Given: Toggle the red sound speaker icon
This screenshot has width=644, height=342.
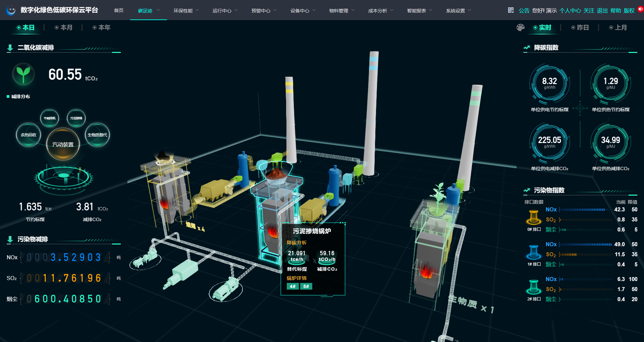Looking at the screenshot, I should [x=640, y=9].
